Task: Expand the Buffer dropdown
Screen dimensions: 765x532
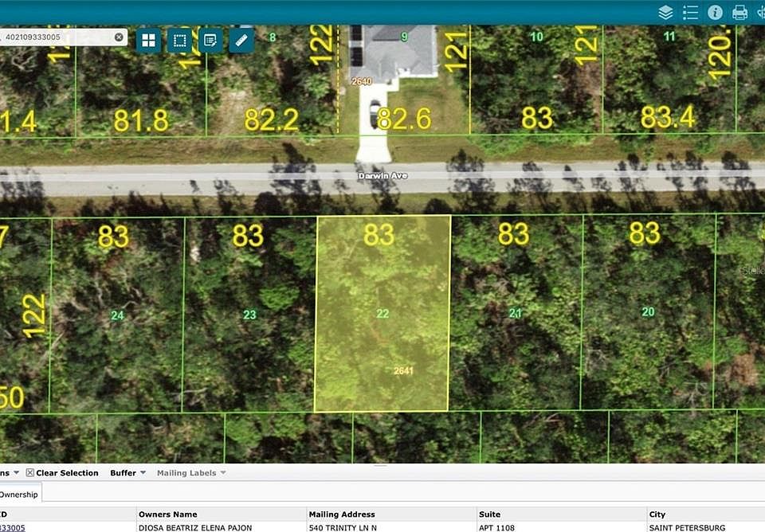Action: tap(127, 472)
